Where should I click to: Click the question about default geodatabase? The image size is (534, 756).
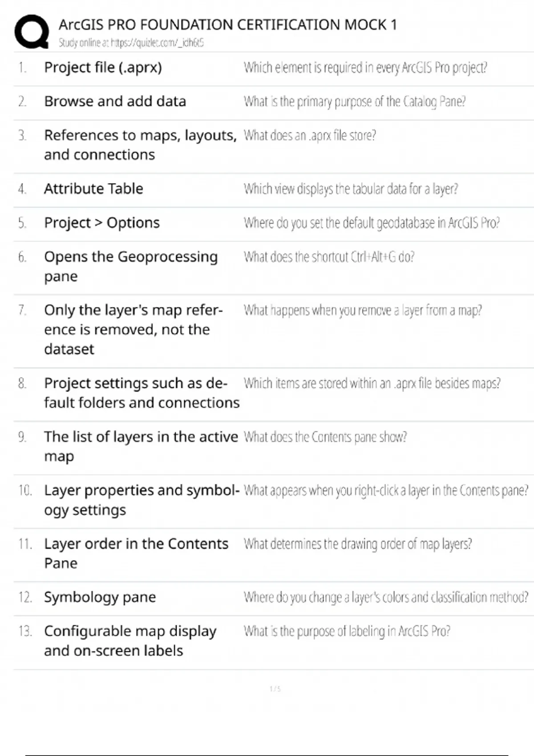(x=372, y=222)
